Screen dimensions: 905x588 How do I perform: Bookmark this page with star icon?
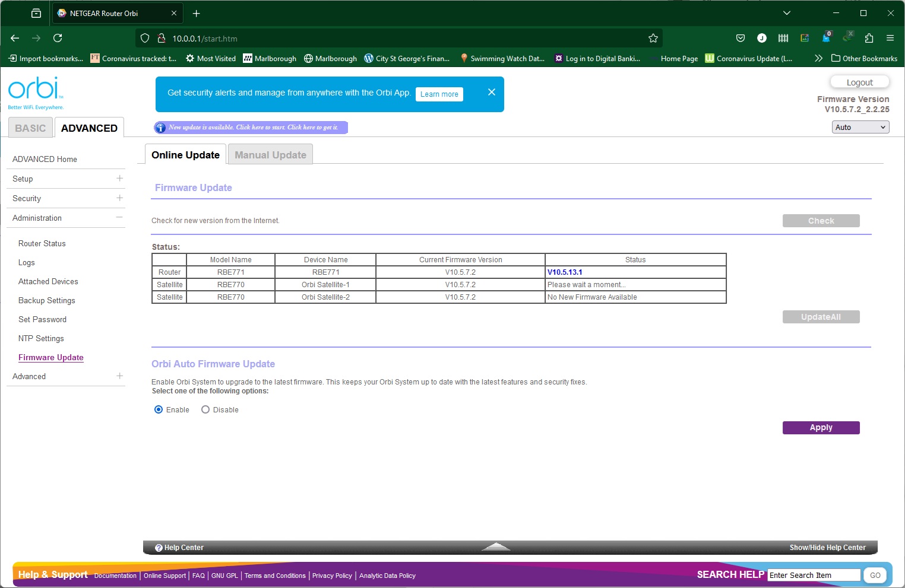[653, 39]
